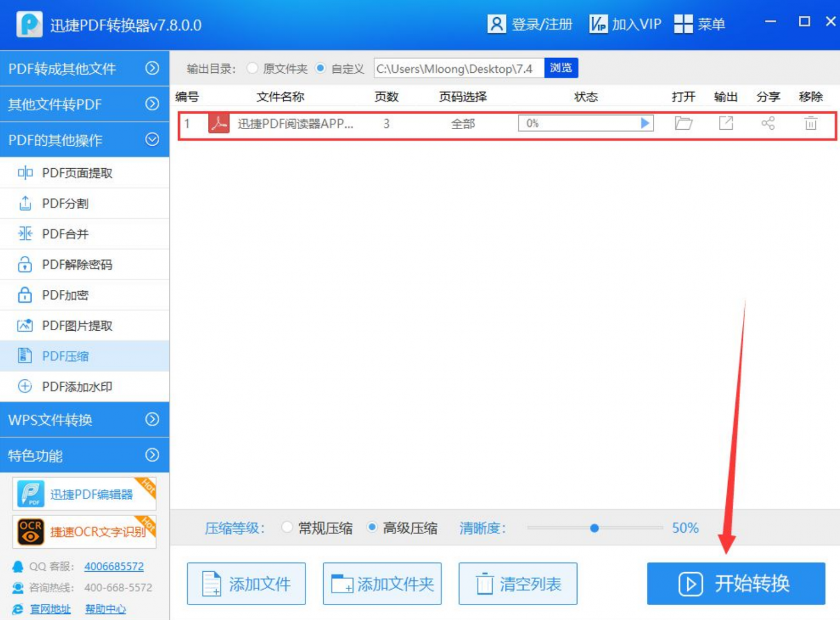Open 帮助中心 link
Image resolution: width=840 pixels, height=620 pixels.
click(105, 609)
